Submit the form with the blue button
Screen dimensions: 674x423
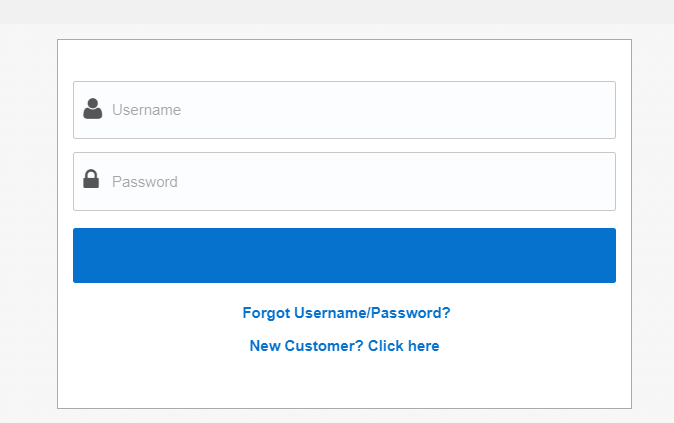click(x=344, y=255)
